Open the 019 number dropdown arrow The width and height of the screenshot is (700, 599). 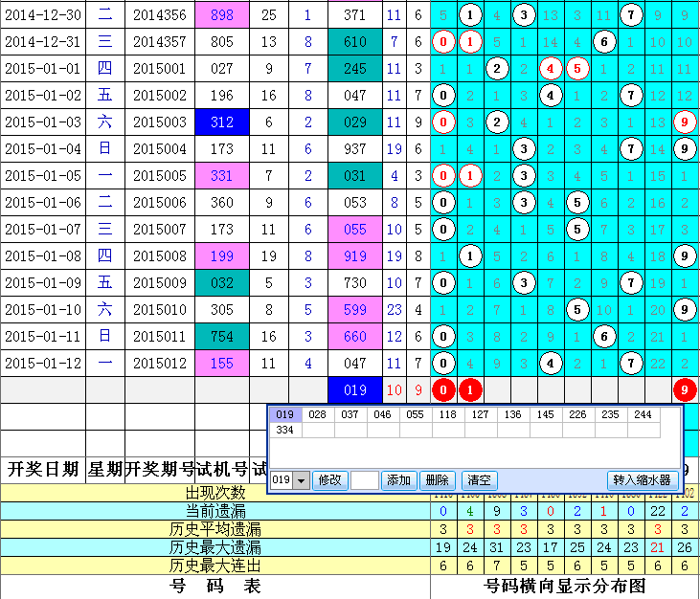301,480
